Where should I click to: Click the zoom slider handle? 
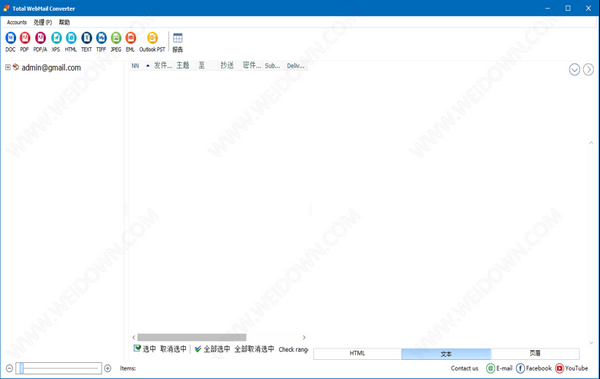[x=22, y=368]
